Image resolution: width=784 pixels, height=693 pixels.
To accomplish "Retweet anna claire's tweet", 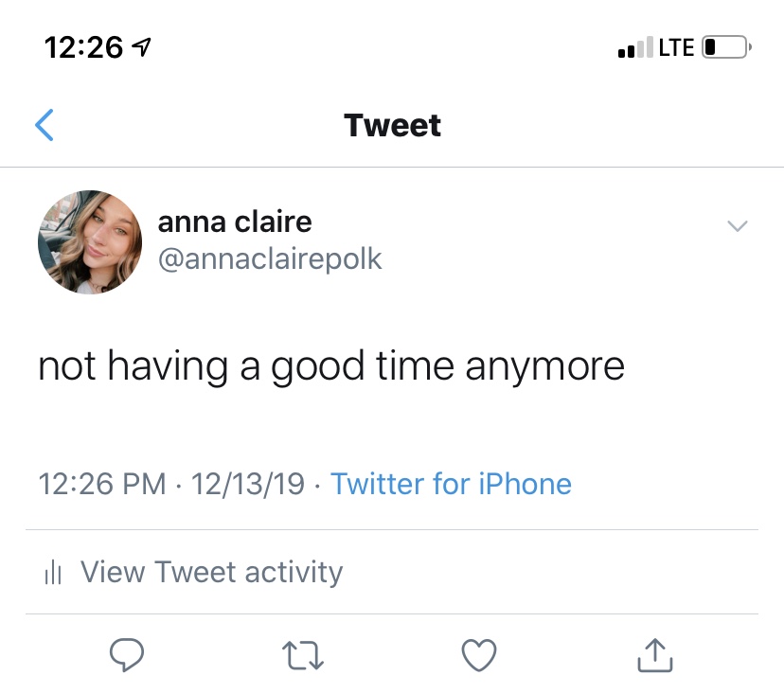I will click(x=303, y=654).
